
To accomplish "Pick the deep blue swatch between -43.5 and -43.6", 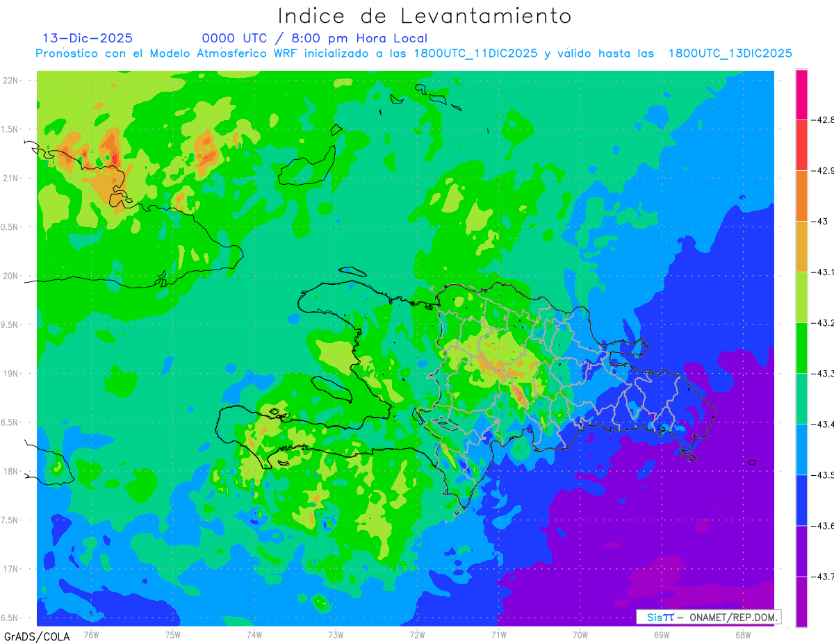I will (801, 499).
